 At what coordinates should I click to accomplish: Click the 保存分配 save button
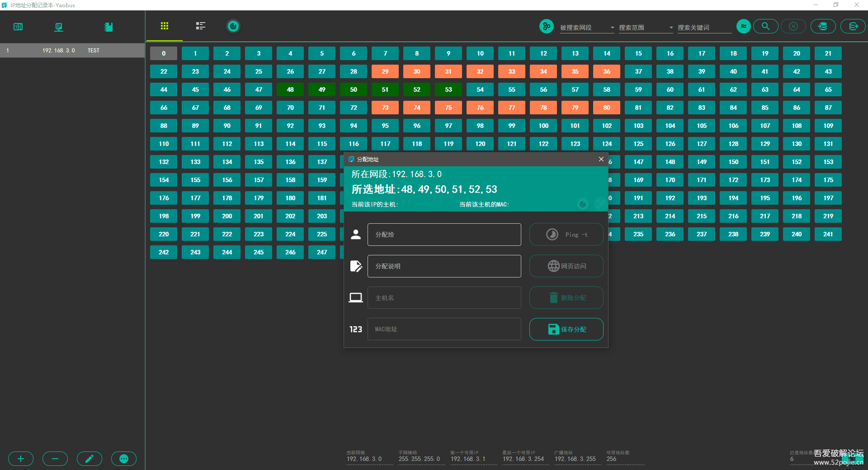click(566, 329)
